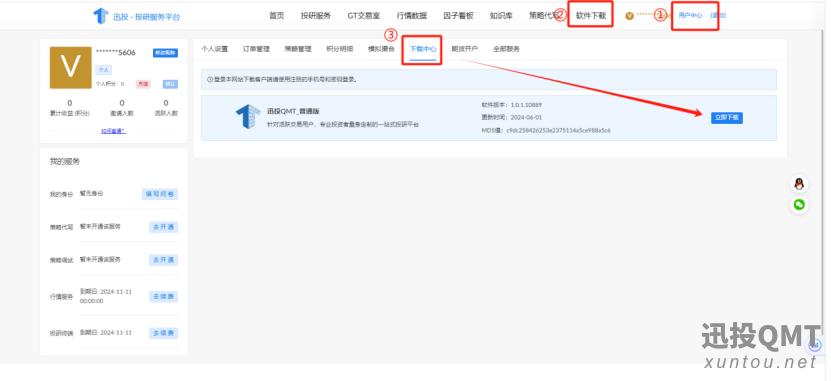The width and height of the screenshot is (831, 381).
Task: Open 行情数据 navigation item
Action: pyautogui.click(x=412, y=16)
